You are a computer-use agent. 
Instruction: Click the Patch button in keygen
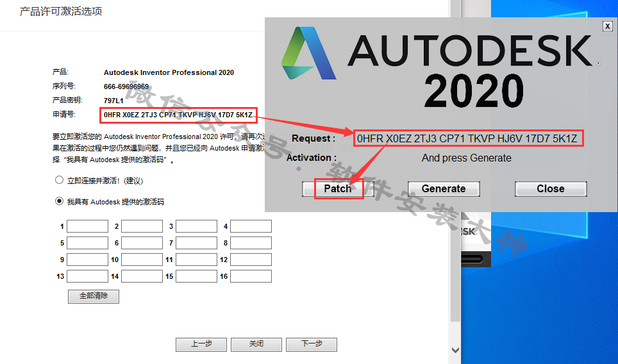[338, 188]
